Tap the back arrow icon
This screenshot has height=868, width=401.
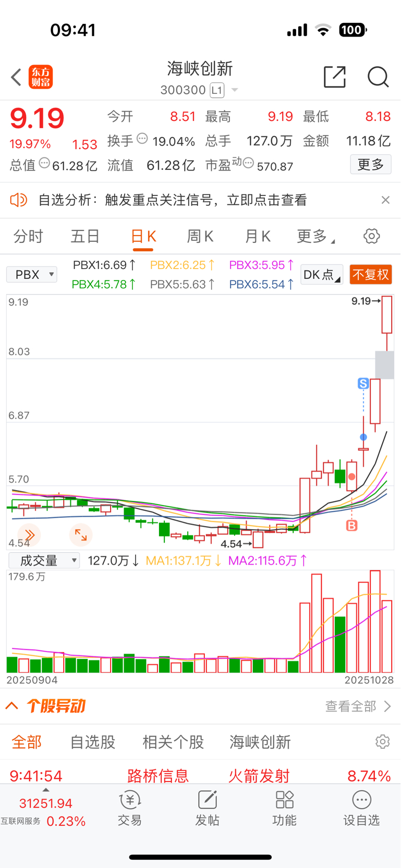pos(16,77)
